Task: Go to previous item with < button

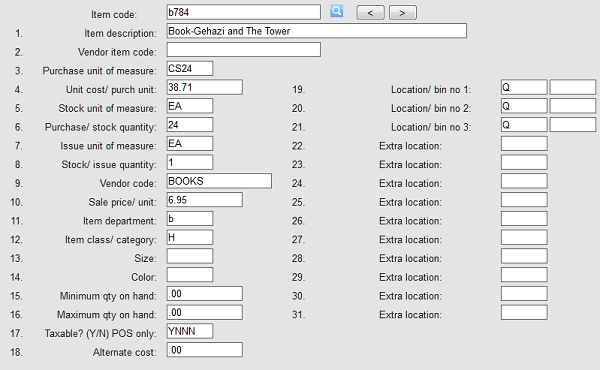Action: (x=370, y=13)
